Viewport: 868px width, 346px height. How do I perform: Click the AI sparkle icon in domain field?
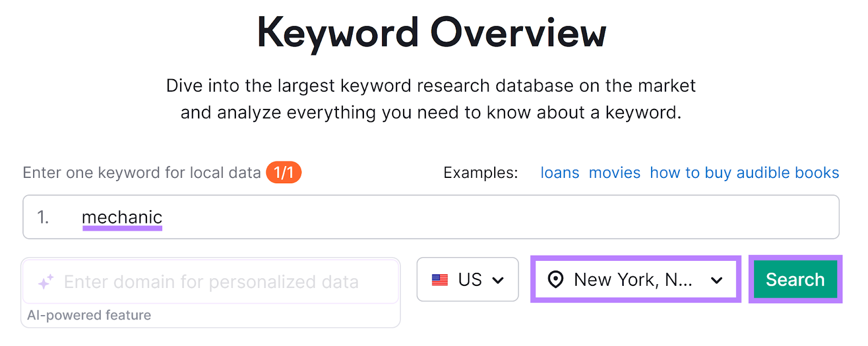tap(46, 281)
